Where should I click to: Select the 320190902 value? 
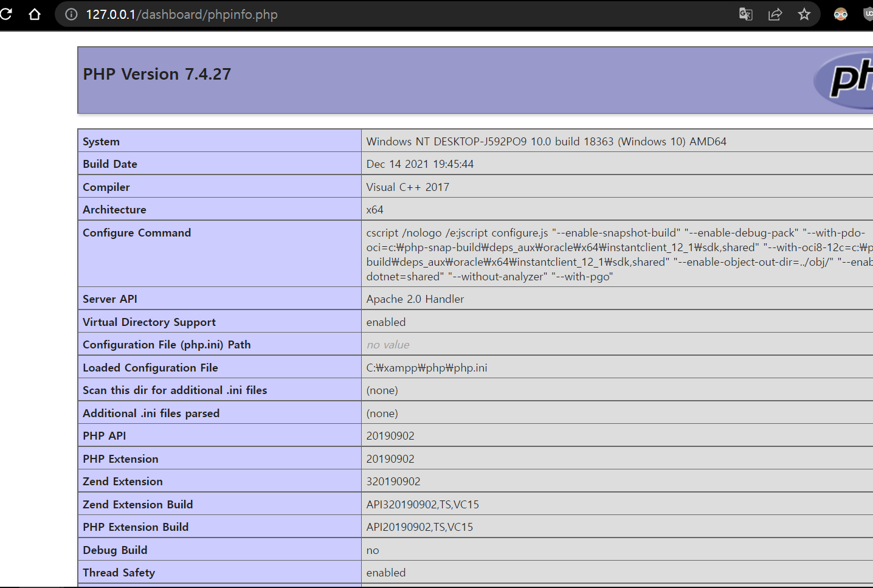coord(393,482)
